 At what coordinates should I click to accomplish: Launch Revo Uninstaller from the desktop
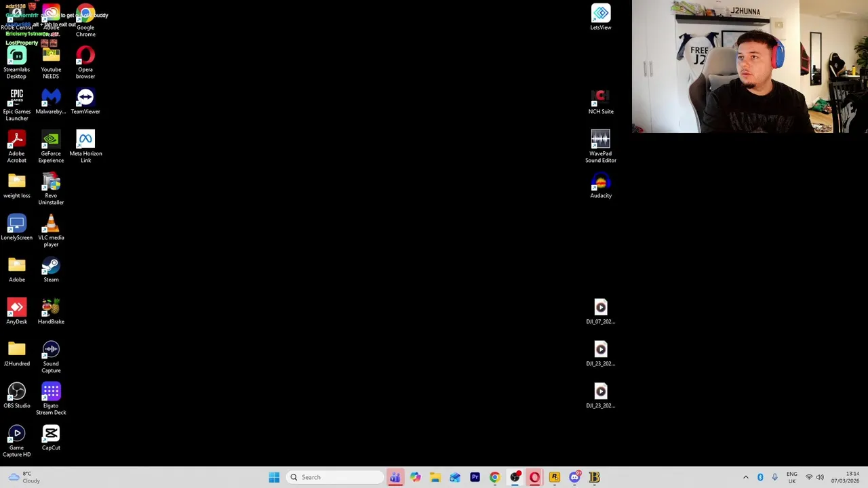(51, 189)
